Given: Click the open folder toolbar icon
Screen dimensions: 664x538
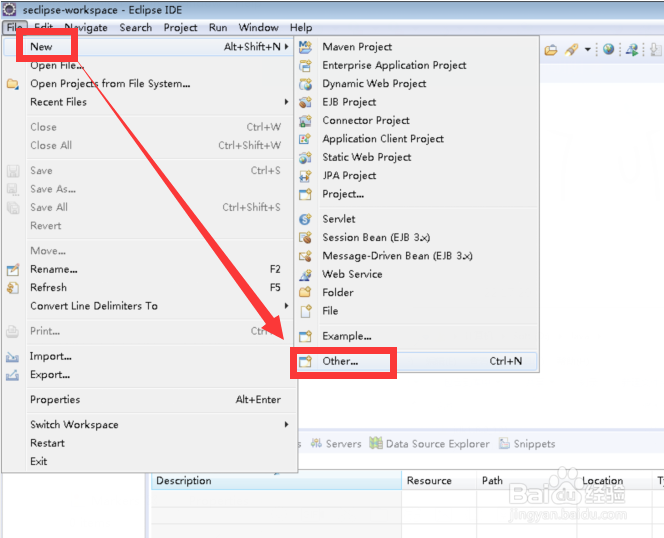Looking at the screenshot, I should [x=551, y=50].
